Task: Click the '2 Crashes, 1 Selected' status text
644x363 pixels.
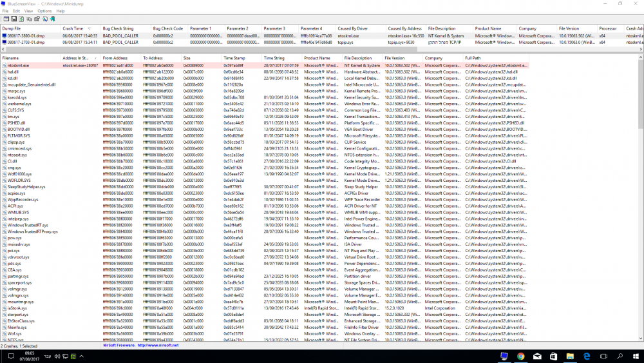Action: [x=19, y=346]
